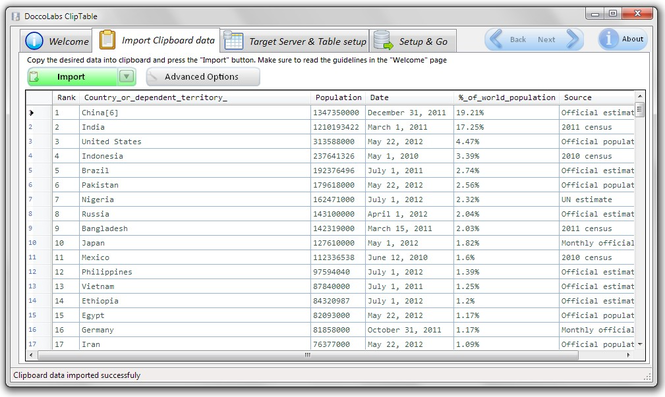
Task: Select the China[6] cell
Action: click(195, 113)
